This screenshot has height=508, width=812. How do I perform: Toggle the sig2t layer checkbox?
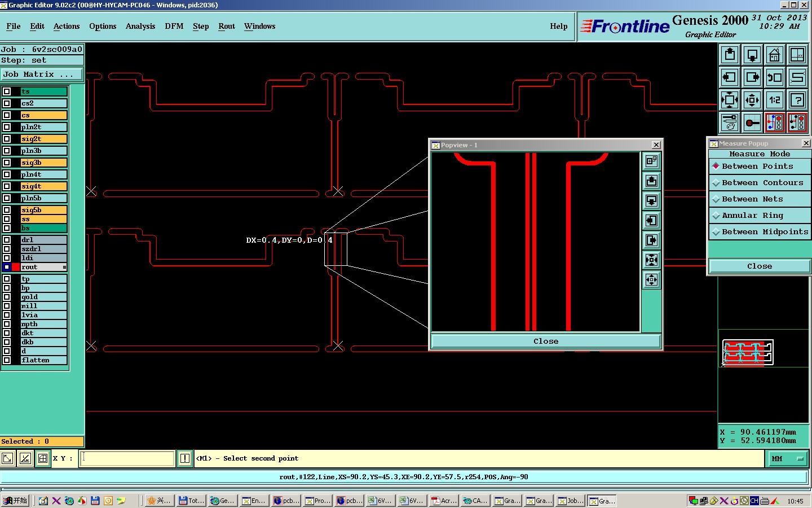7,139
